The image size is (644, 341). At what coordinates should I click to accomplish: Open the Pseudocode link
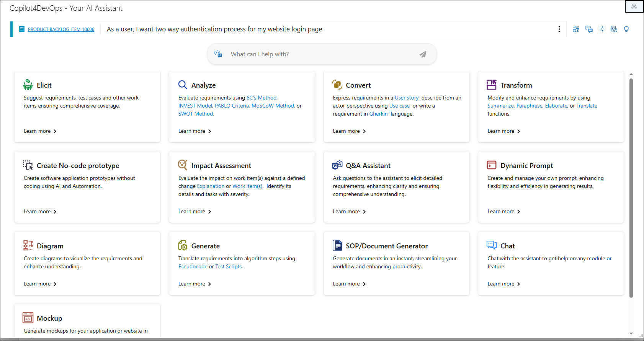pos(193,267)
